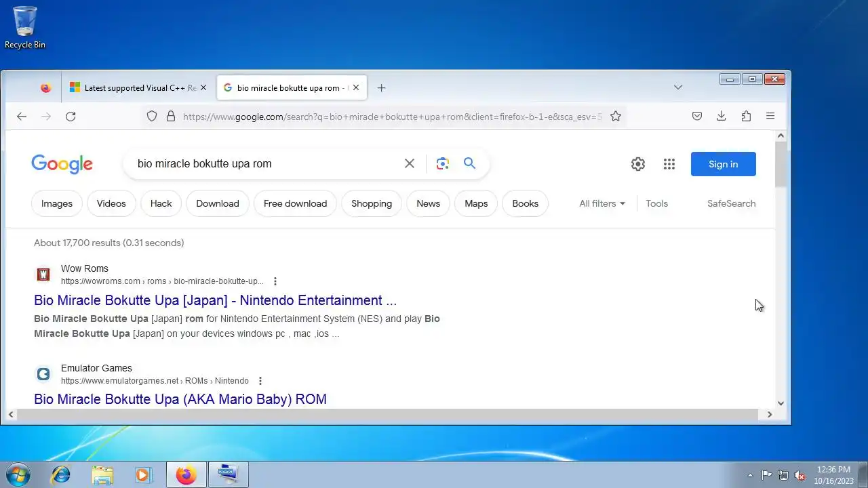Open the Action Center flag icon

click(x=766, y=475)
